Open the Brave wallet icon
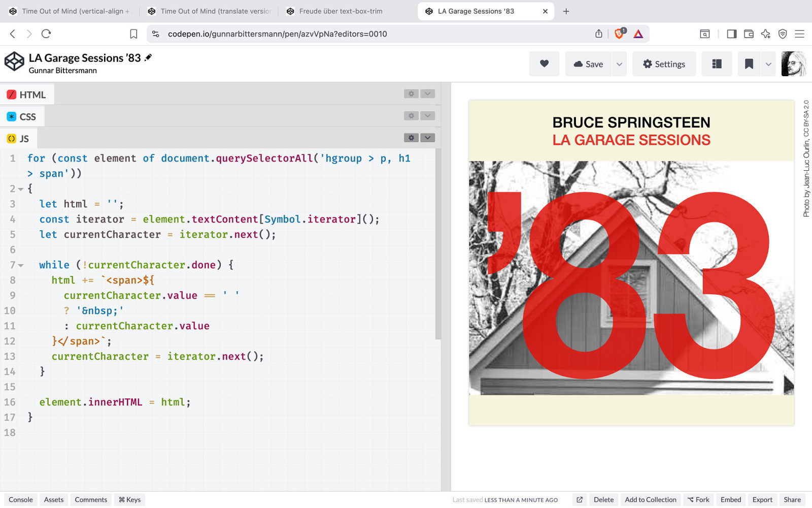Image resolution: width=812 pixels, height=508 pixels. coord(749,34)
